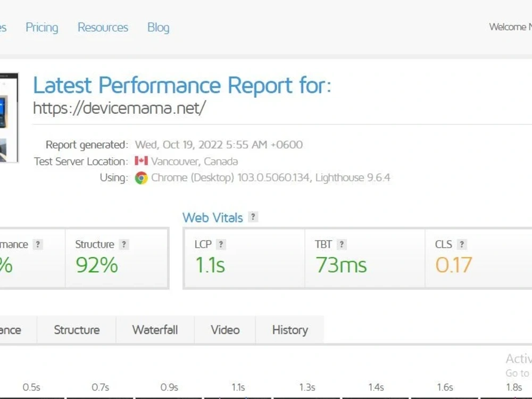Select the 1.1s filmstrip timeline marker
This screenshot has height=399, width=532.
coord(238,387)
